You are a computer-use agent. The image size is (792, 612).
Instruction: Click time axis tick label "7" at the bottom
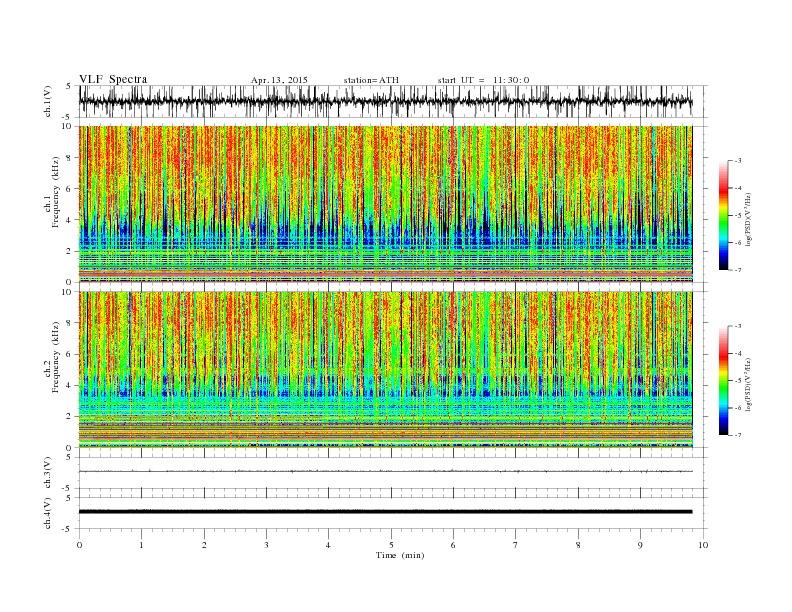516,545
